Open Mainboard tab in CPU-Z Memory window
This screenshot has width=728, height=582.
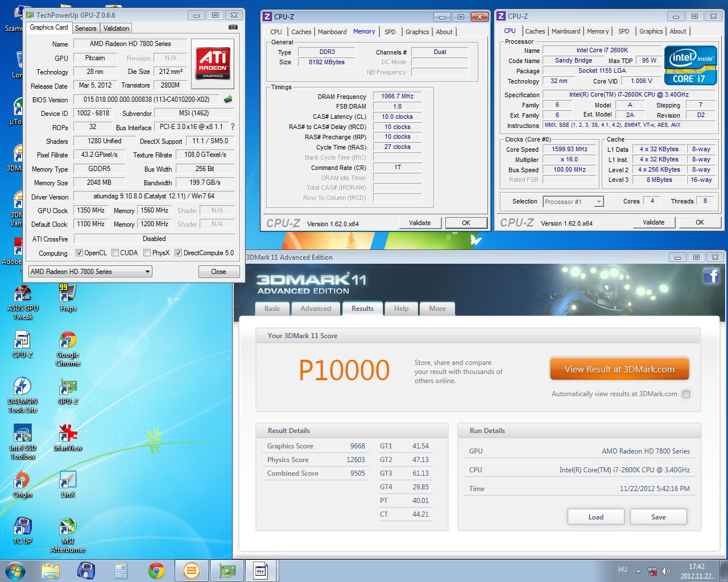(332, 32)
